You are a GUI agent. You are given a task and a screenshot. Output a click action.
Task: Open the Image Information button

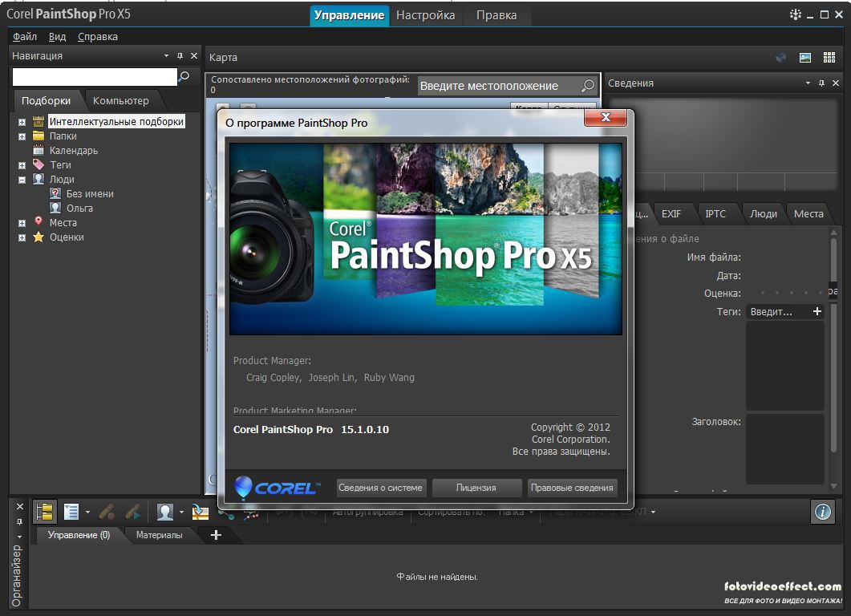(823, 511)
